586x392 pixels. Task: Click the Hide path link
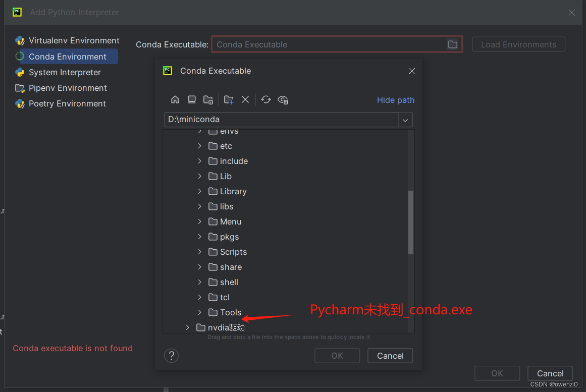click(395, 100)
